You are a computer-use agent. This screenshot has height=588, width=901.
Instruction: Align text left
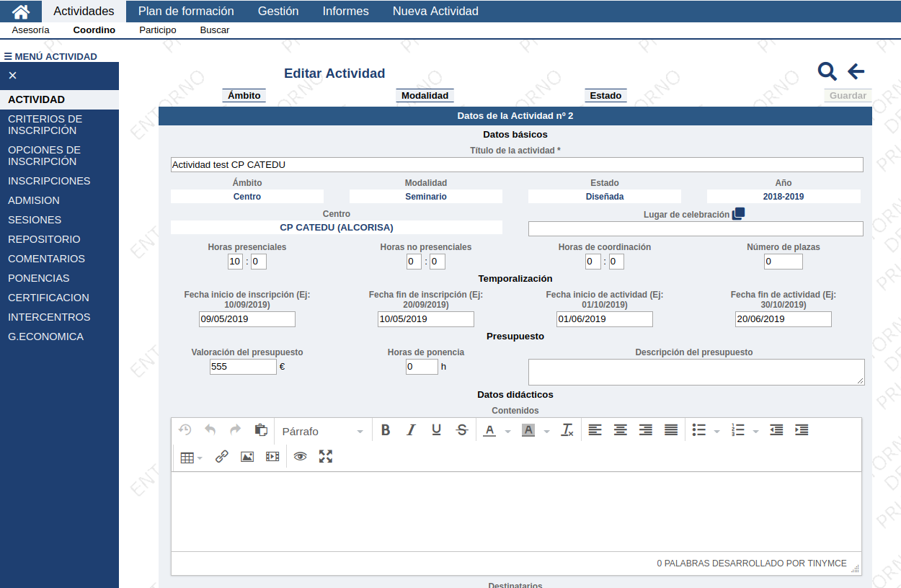[x=595, y=430]
